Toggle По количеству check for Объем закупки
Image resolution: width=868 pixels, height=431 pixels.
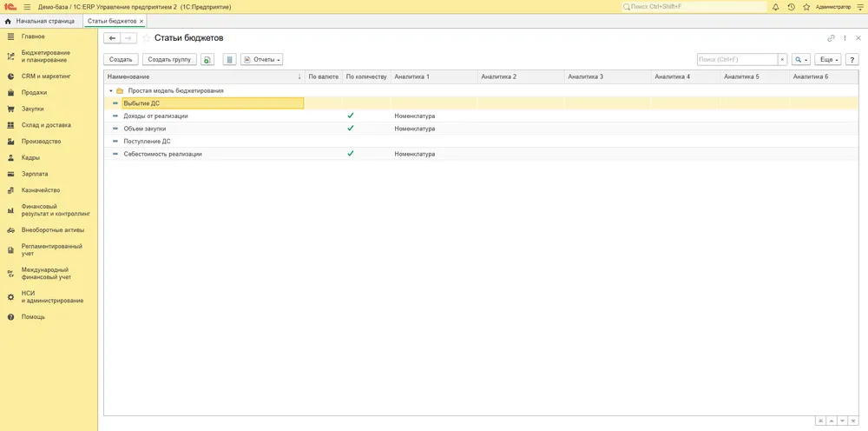coord(351,129)
